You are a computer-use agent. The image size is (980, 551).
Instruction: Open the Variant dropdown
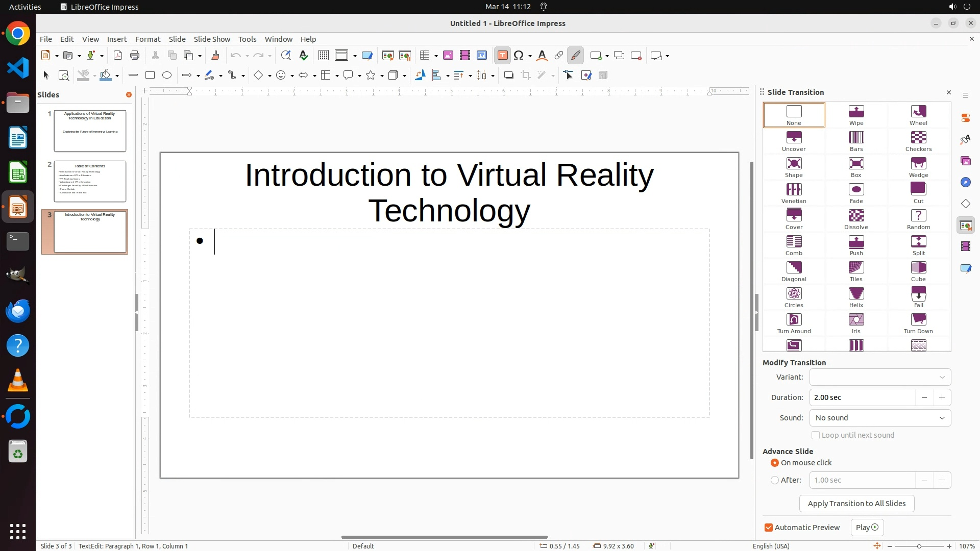point(880,377)
